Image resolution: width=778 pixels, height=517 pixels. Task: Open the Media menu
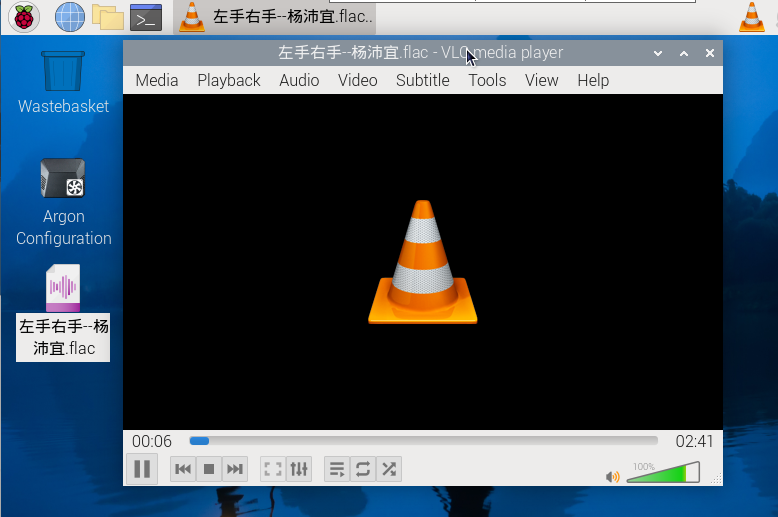[157, 80]
